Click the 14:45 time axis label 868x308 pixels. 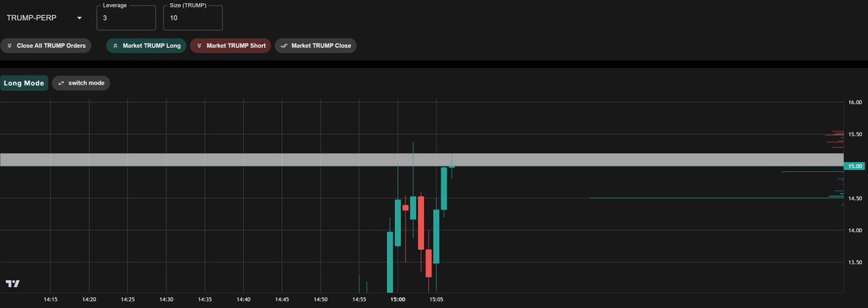pyautogui.click(x=282, y=299)
